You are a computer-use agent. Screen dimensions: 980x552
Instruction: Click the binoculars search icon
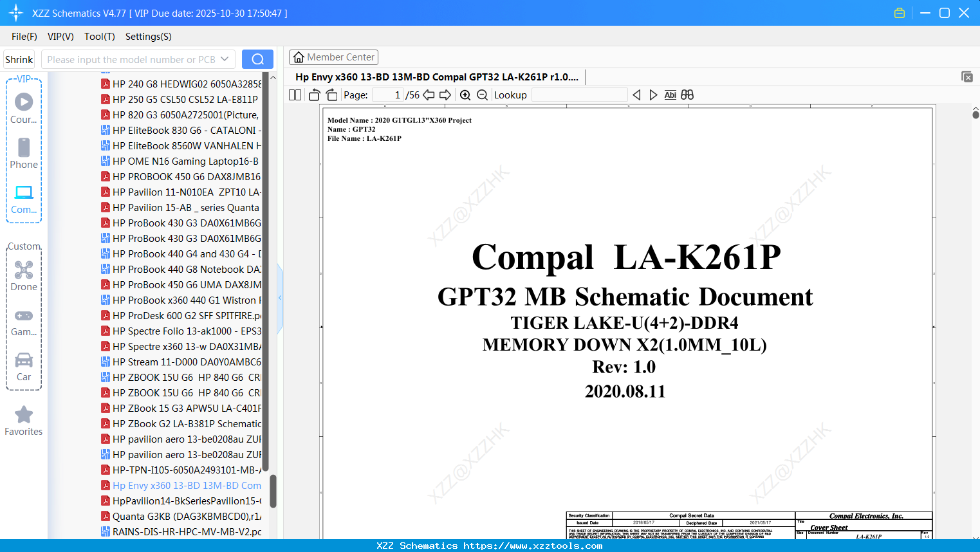pos(687,95)
